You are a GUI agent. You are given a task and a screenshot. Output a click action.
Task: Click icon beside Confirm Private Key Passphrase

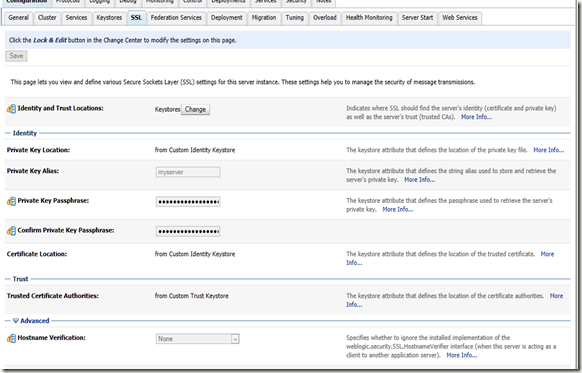click(11, 231)
